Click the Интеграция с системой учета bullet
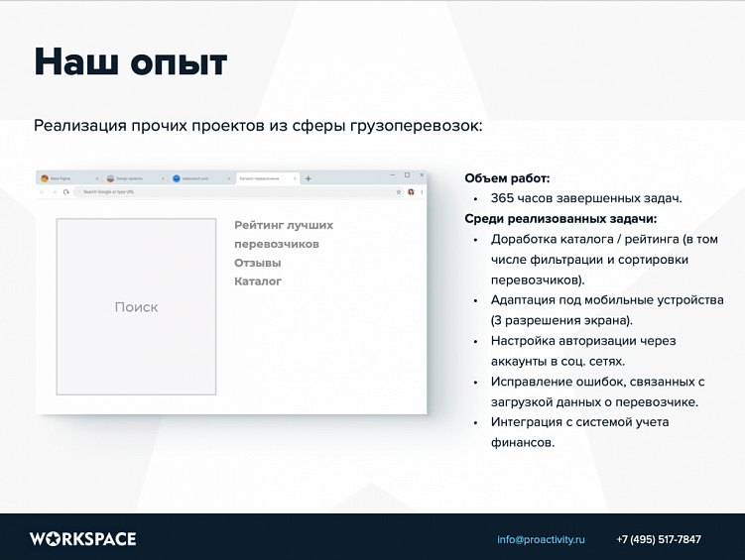Image resolution: width=745 pixels, height=560 pixels. click(x=579, y=432)
